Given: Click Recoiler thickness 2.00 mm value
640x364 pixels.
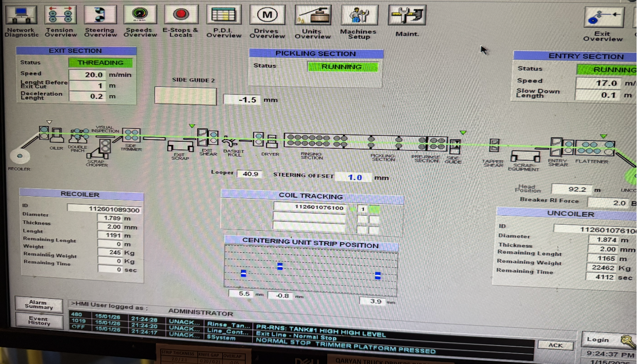Looking at the screenshot, I should [x=110, y=226].
